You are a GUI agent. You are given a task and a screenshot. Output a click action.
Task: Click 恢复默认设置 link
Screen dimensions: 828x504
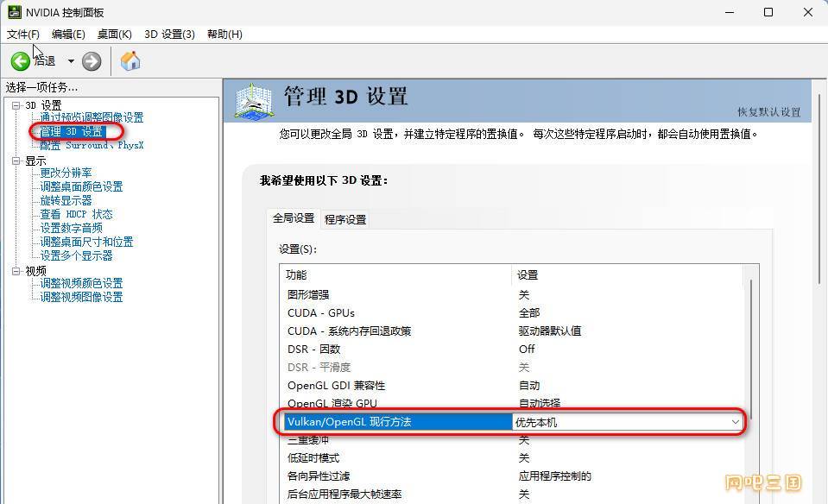coord(768,112)
